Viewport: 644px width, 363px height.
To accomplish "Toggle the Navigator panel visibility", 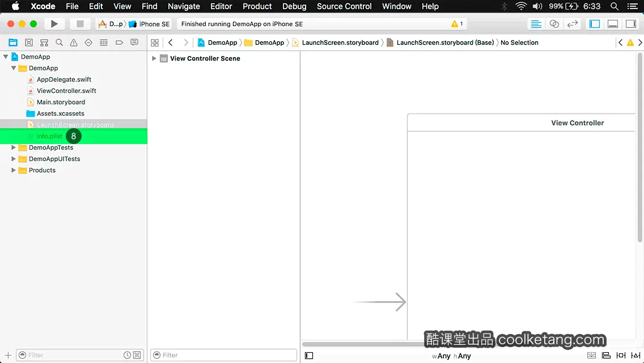I will pos(595,24).
